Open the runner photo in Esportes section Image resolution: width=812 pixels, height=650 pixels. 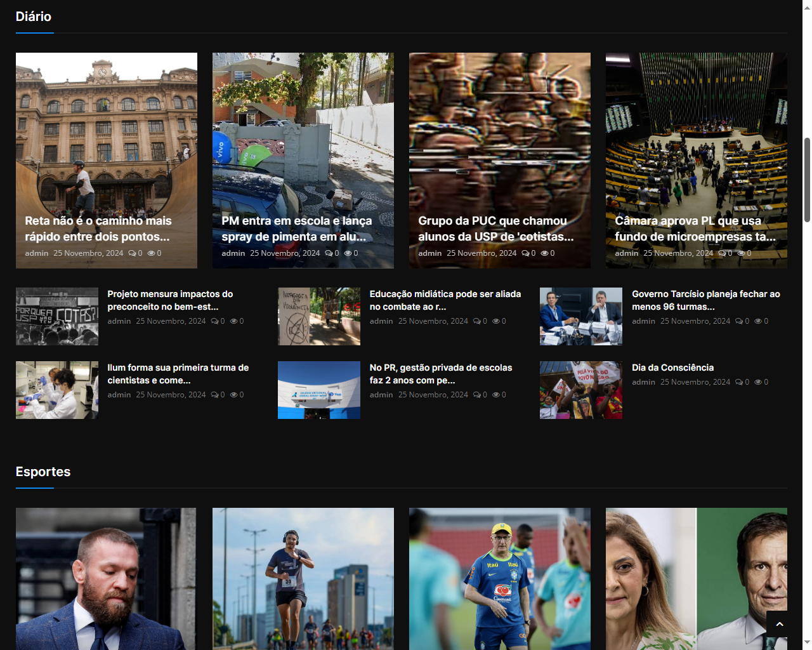tap(303, 578)
